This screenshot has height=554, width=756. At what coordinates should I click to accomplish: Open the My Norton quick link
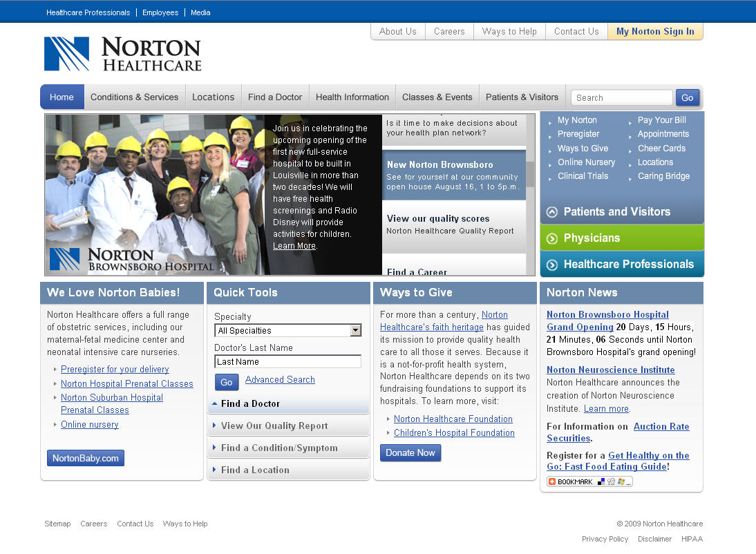(x=577, y=120)
